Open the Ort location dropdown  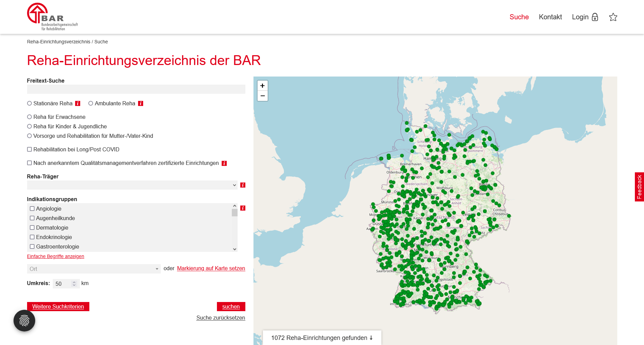click(94, 269)
